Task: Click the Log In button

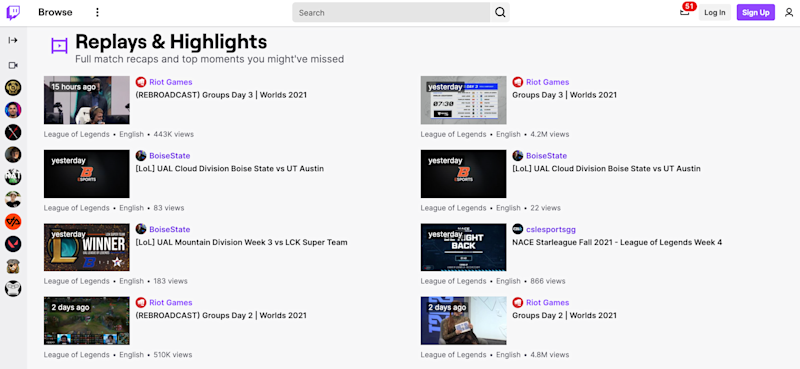Action: point(714,13)
